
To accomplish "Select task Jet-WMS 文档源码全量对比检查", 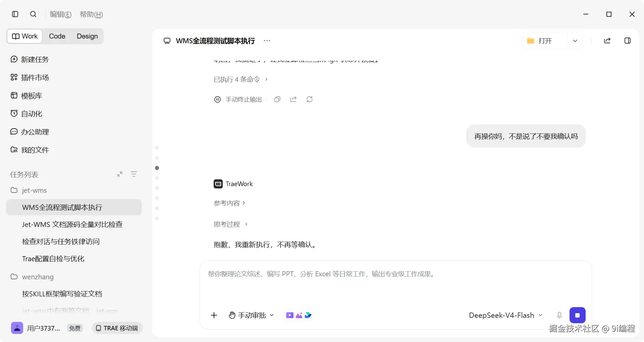I will (72, 224).
